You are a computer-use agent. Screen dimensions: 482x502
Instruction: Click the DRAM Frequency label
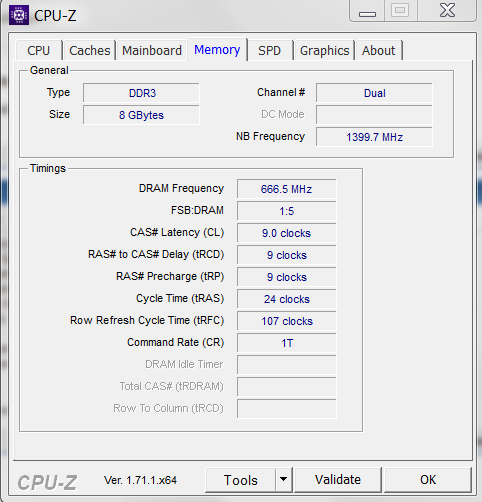[181, 188]
